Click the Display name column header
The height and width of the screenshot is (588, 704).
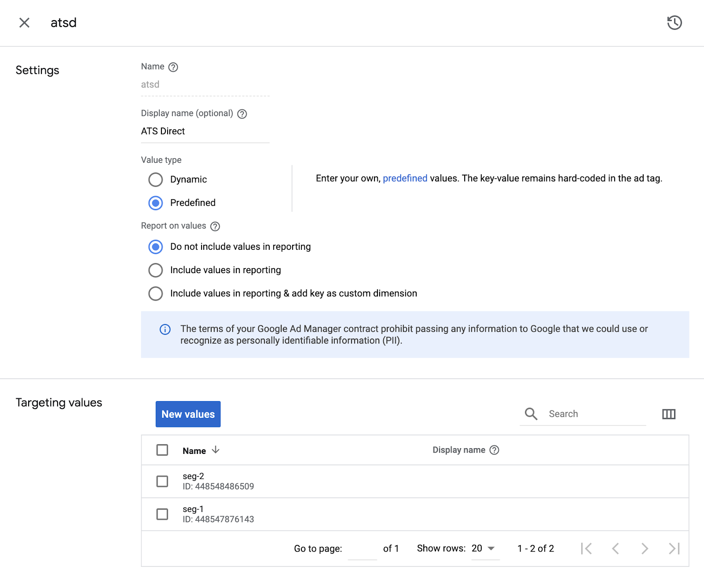click(x=458, y=450)
